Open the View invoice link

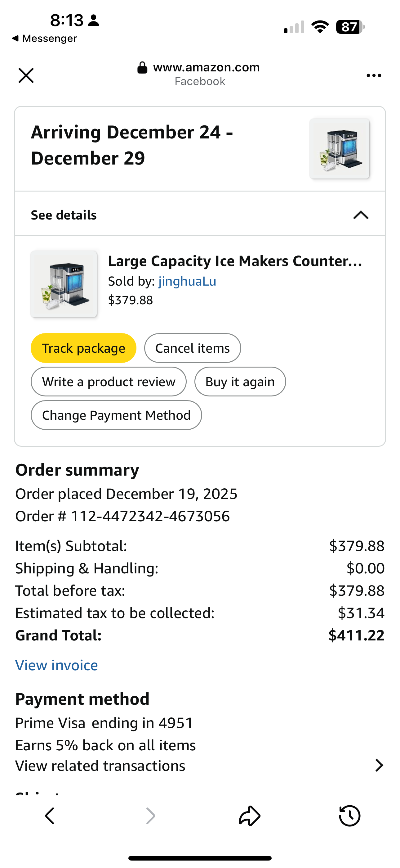click(x=56, y=665)
